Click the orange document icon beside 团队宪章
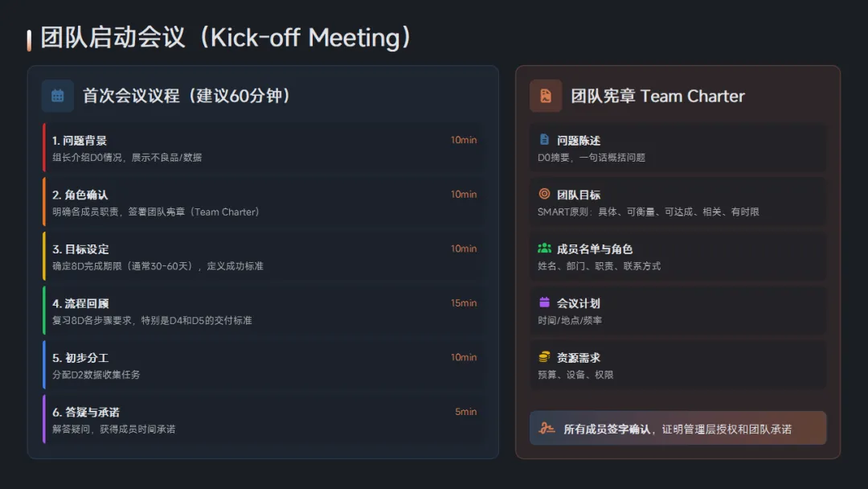This screenshot has width=868, height=489. click(x=546, y=96)
